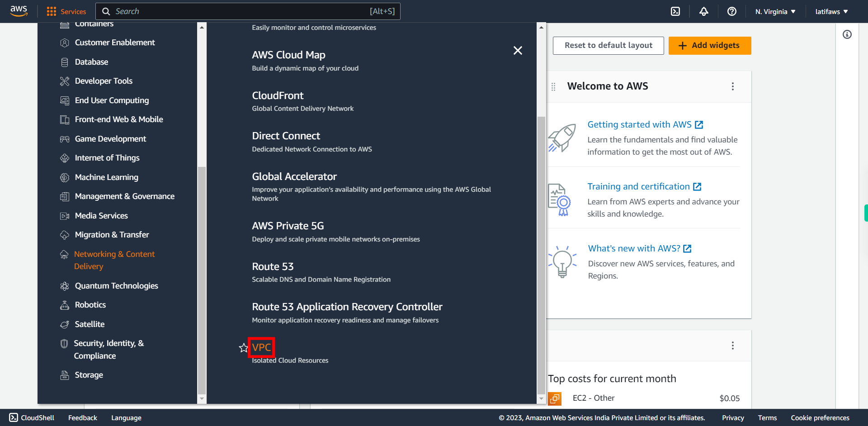The image size is (868, 426).
Task: Select the Security, Identity, & Compliance category
Action: [109, 350]
